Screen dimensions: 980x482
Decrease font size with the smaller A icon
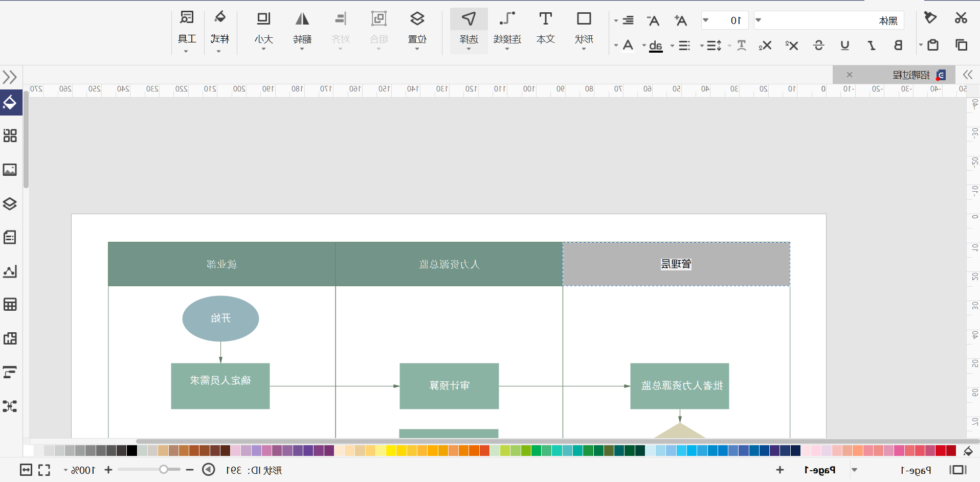[x=653, y=20]
